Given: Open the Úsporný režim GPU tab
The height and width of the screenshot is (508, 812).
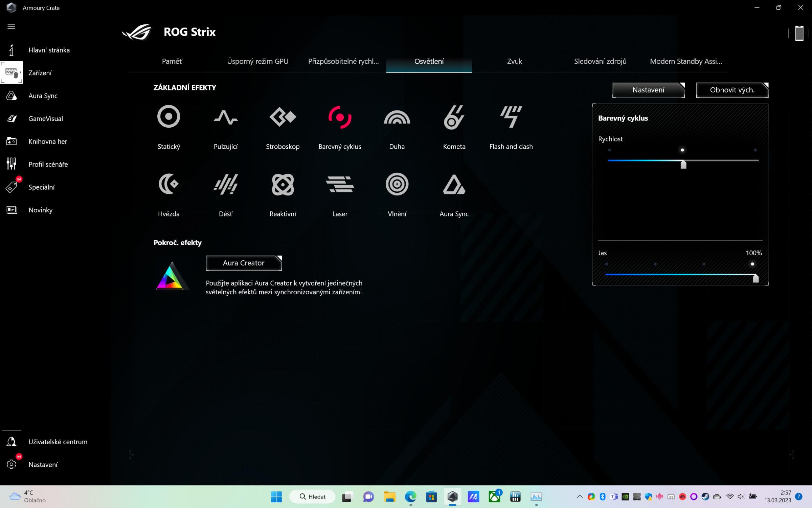Looking at the screenshot, I should point(257,61).
